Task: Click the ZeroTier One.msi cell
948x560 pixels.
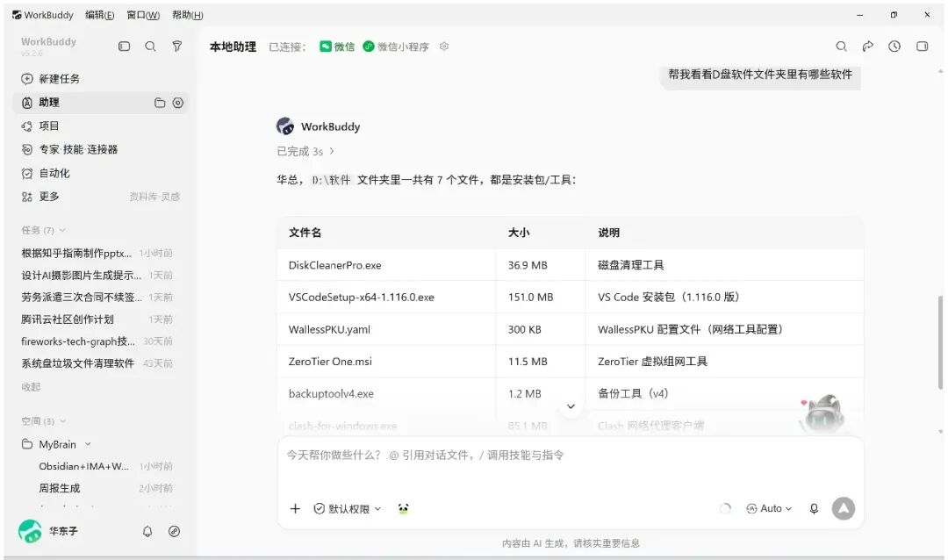Action: point(386,362)
